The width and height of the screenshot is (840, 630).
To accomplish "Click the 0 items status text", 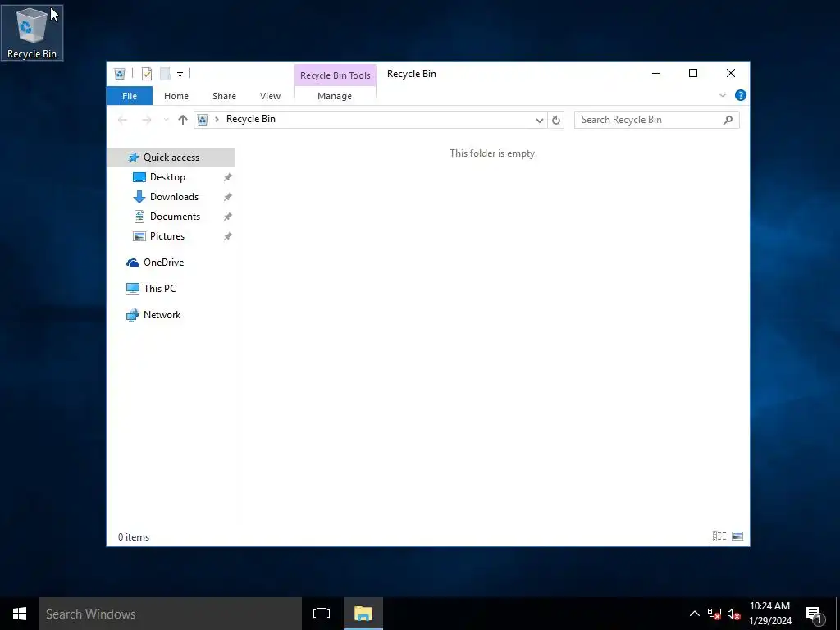I will (x=134, y=537).
